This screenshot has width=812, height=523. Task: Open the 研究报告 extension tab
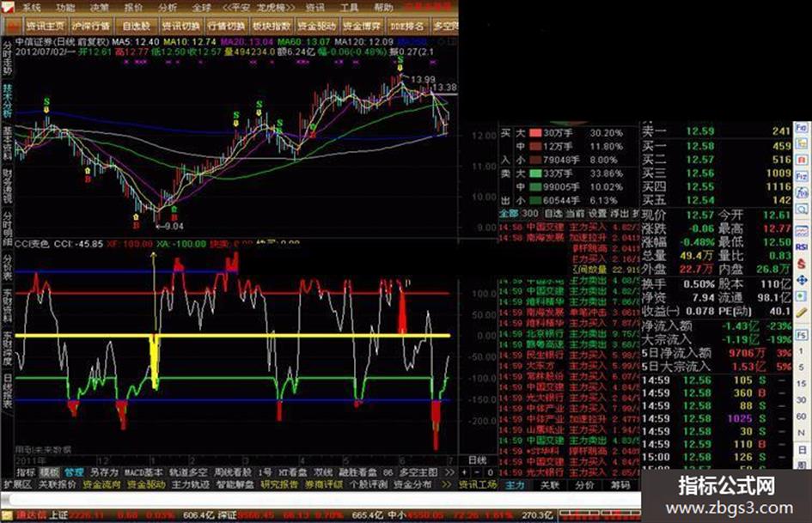[279, 484]
